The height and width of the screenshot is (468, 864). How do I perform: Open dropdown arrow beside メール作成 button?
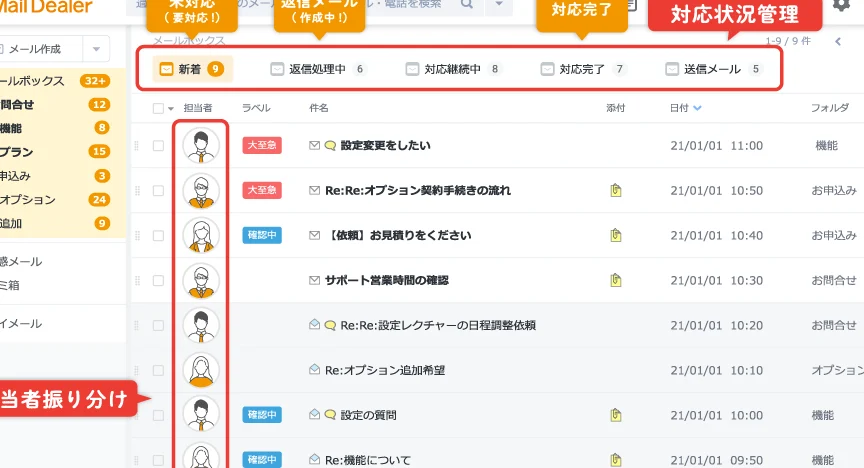96,50
